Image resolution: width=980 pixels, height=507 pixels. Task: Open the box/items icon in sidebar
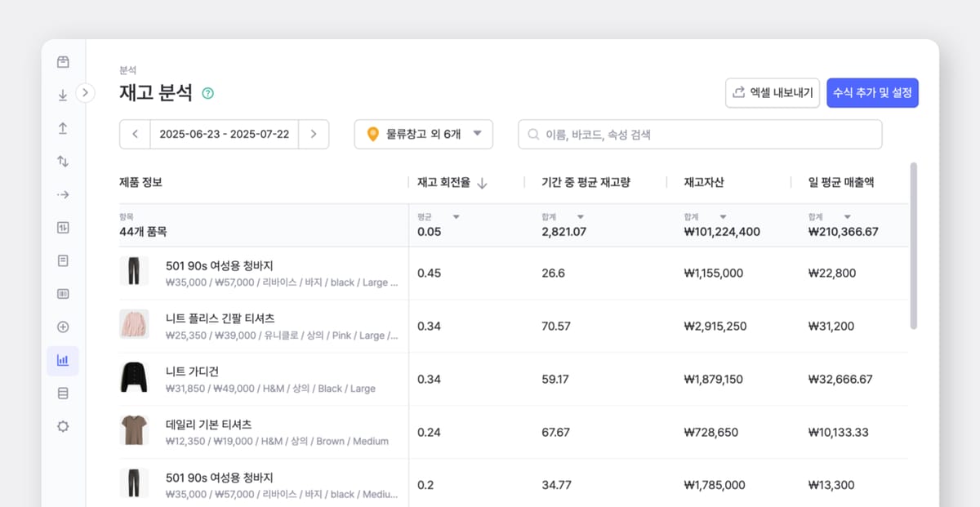click(63, 62)
